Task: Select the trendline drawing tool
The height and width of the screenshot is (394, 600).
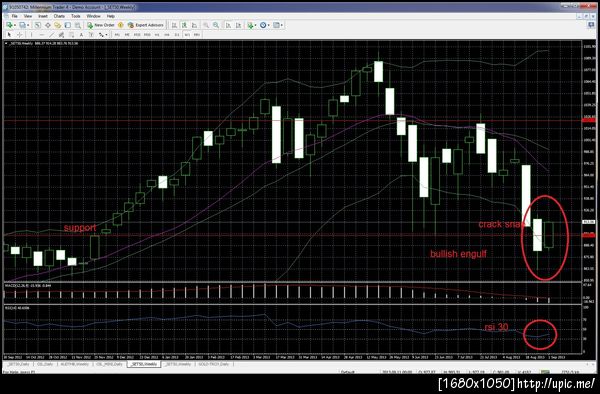Action: 51,34
